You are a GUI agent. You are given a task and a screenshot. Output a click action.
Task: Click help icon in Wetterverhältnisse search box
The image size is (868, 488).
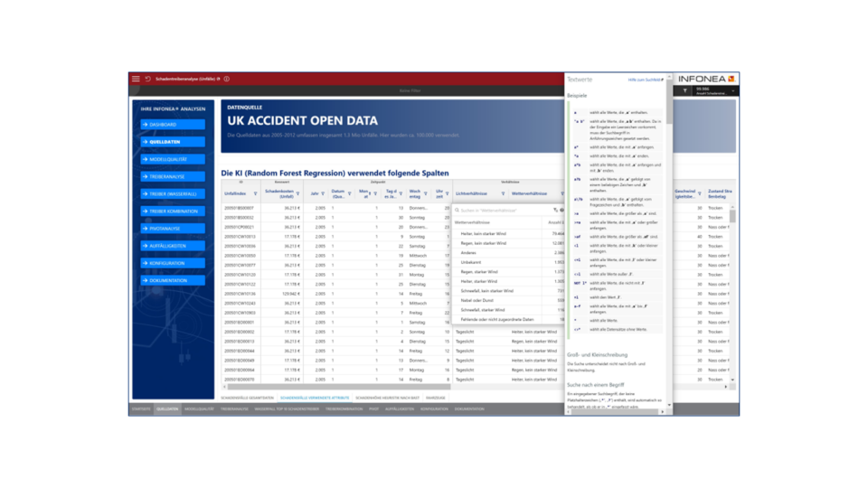(x=561, y=211)
